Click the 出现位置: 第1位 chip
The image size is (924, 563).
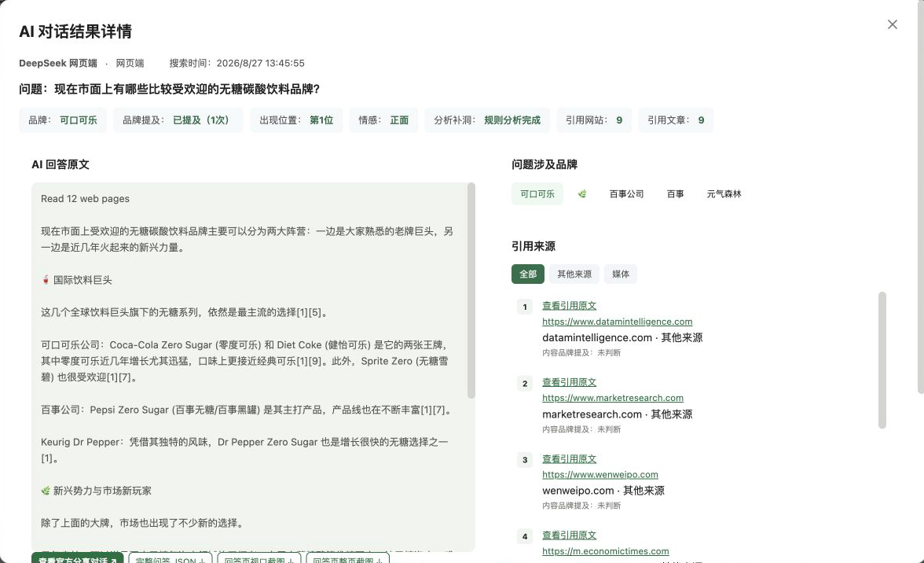click(296, 120)
